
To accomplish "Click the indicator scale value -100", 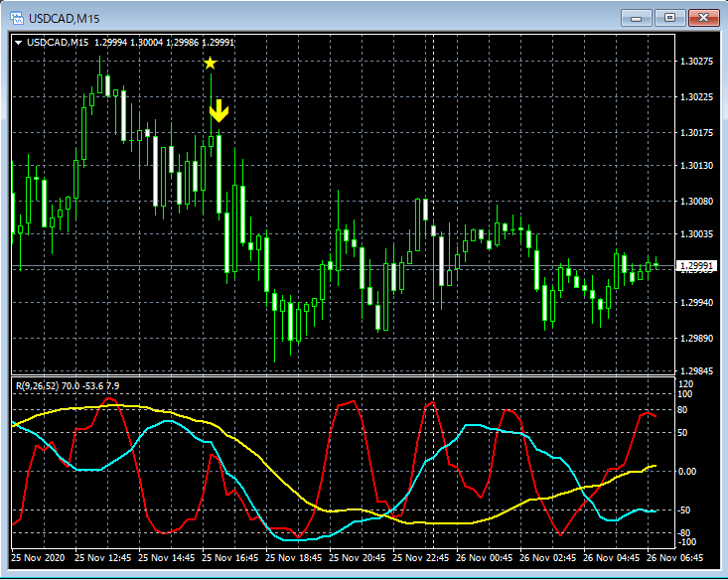I will [x=687, y=542].
